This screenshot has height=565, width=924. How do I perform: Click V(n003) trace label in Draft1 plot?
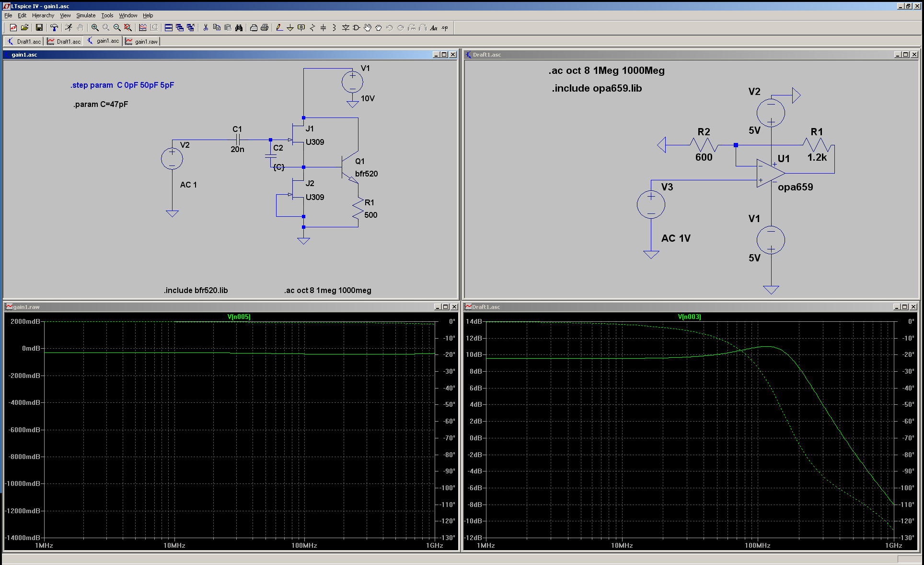pos(689,317)
